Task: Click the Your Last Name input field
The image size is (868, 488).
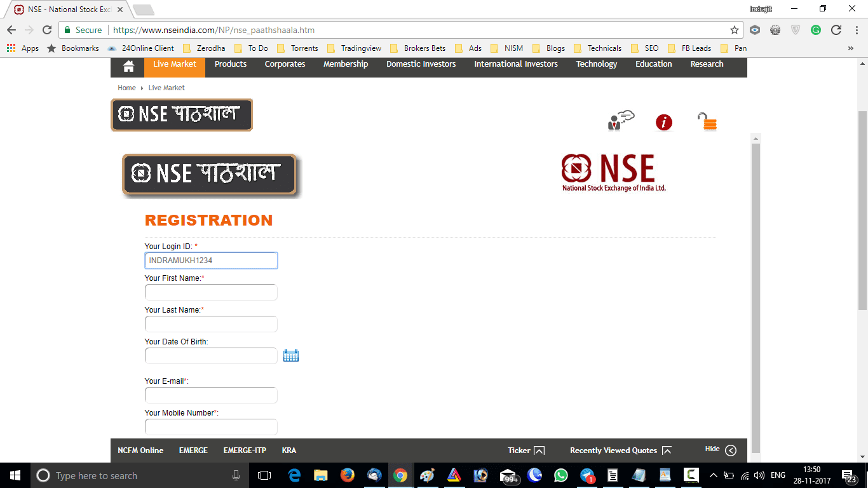Action: pyautogui.click(x=211, y=324)
